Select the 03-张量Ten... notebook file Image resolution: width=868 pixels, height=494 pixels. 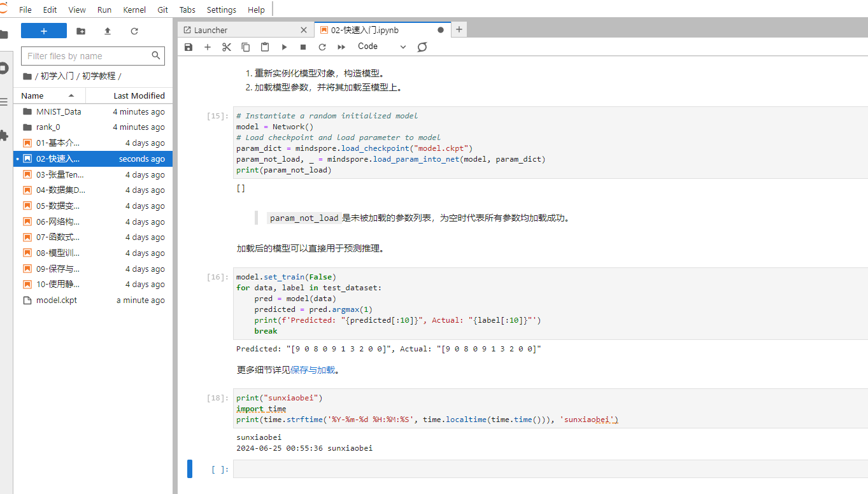click(93, 174)
